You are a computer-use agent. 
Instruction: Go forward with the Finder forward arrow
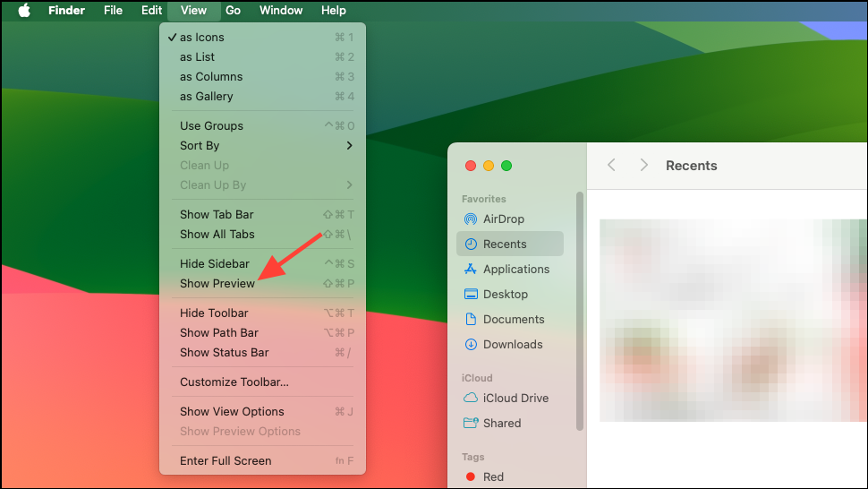pos(643,165)
